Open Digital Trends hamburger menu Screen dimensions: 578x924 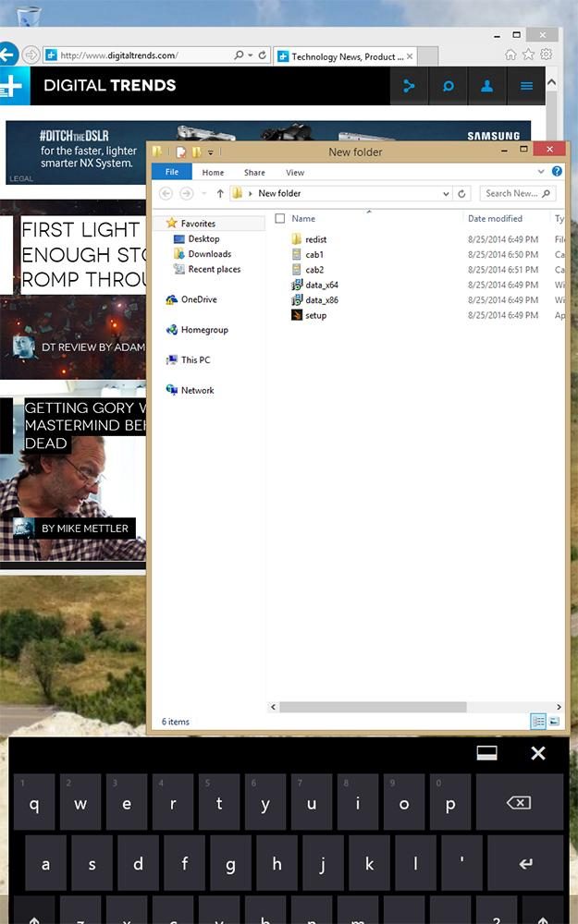pyautogui.click(x=526, y=86)
